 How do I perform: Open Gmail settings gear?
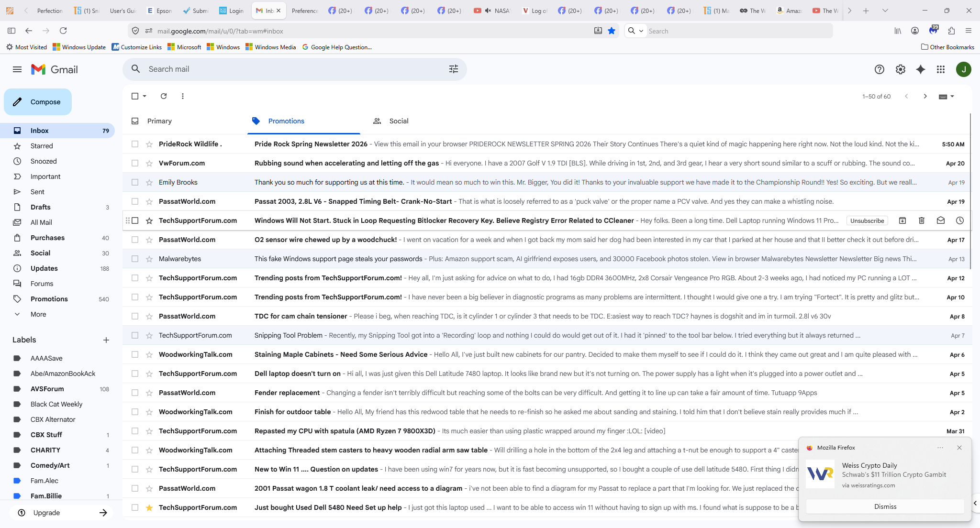tap(900, 69)
